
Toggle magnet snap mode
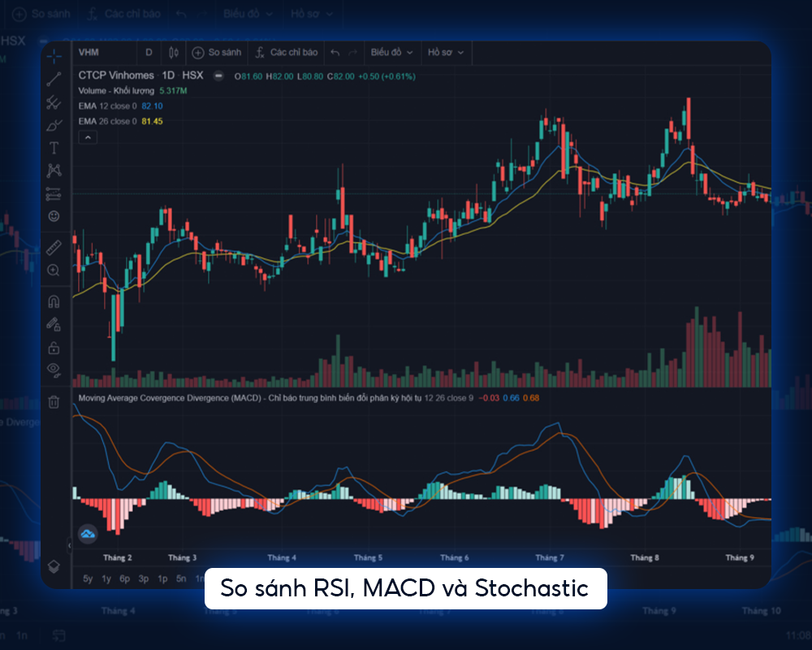click(x=55, y=302)
